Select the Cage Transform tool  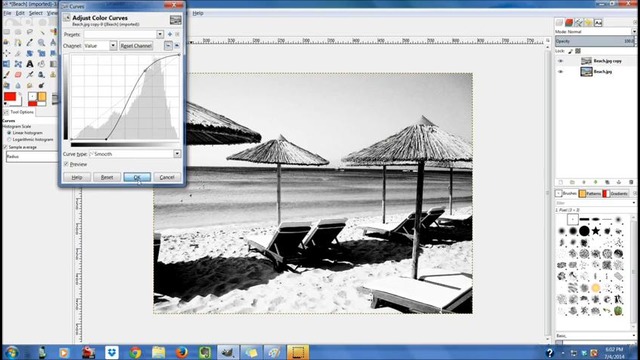pos(18,64)
